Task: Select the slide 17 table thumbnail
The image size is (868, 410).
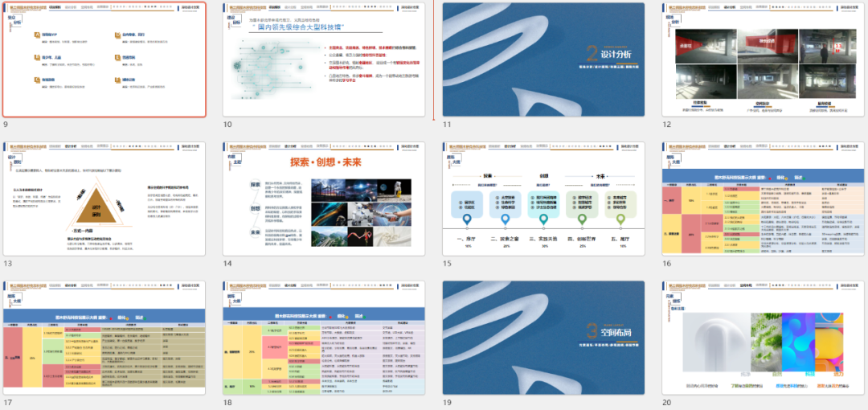Action: (x=104, y=338)
